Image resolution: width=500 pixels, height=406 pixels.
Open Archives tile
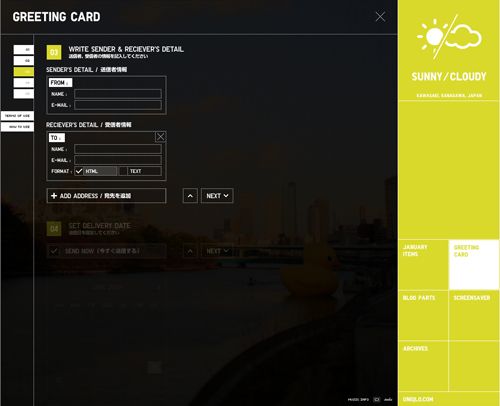424,366
